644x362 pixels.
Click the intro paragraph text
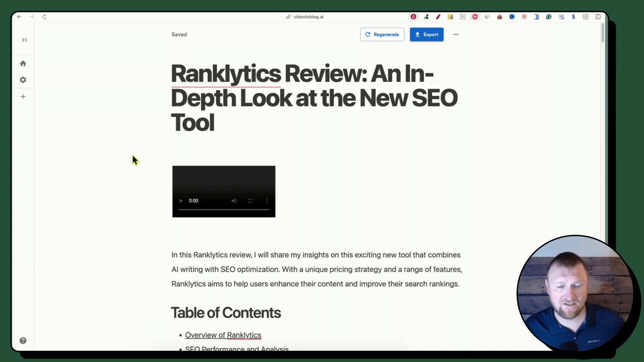click(x=317, y=269)
